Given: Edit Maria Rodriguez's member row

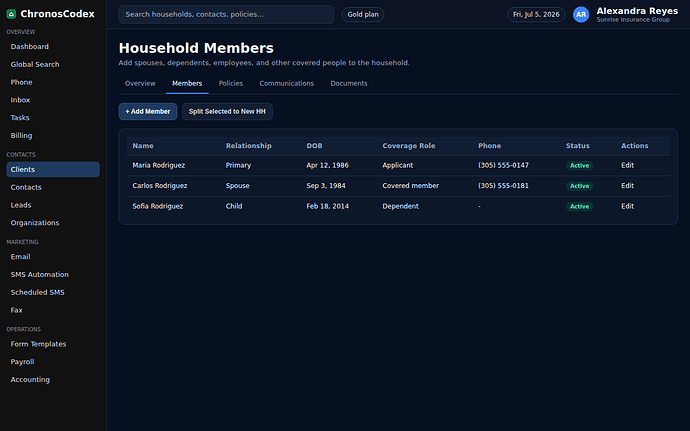Looking at the screenshot, I should pos(627,165).
